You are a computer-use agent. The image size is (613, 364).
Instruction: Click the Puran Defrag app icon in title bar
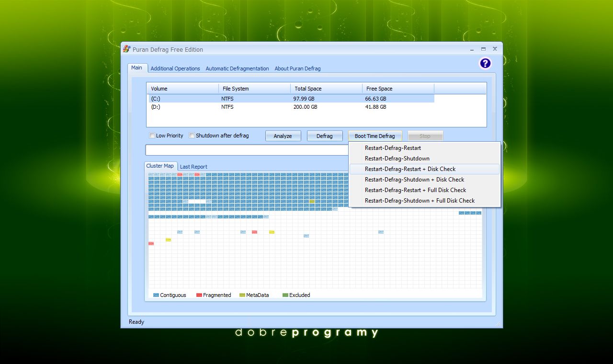(x=126, y=49)
